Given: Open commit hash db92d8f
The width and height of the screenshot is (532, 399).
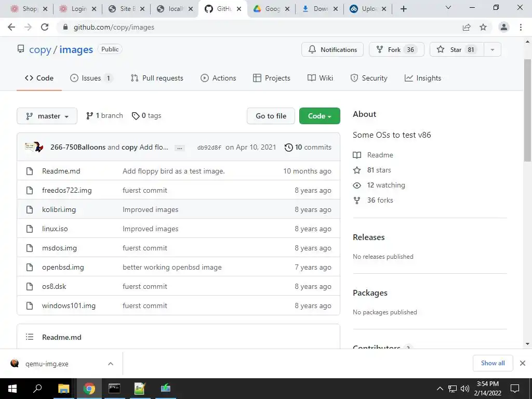Looking at the screenshot, I should point(209,148).
